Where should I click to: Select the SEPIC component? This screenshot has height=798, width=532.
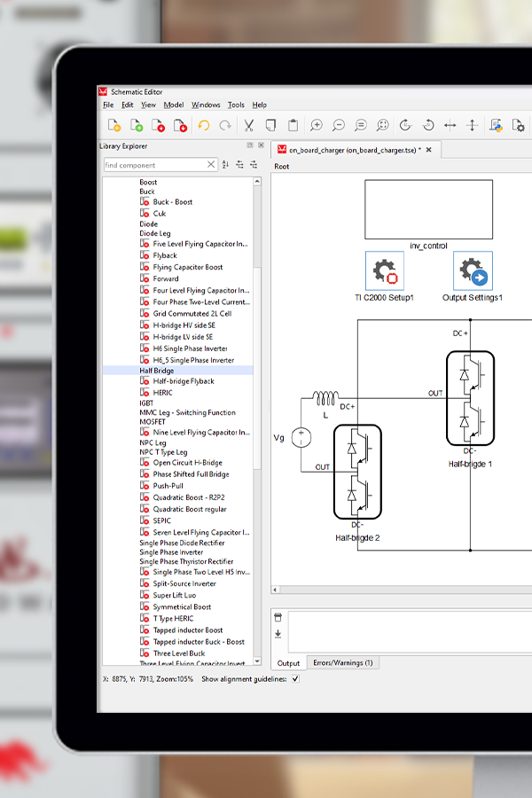[162, 520]
